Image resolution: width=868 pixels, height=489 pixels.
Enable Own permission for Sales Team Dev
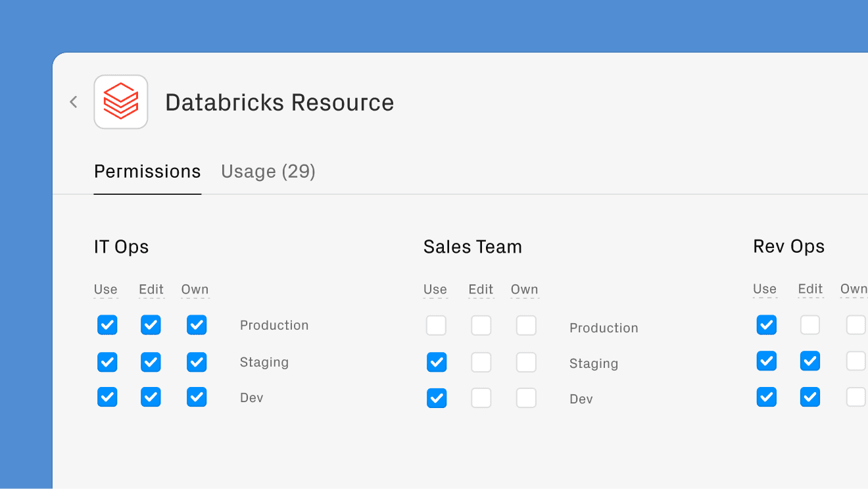(x=526, y=398)
